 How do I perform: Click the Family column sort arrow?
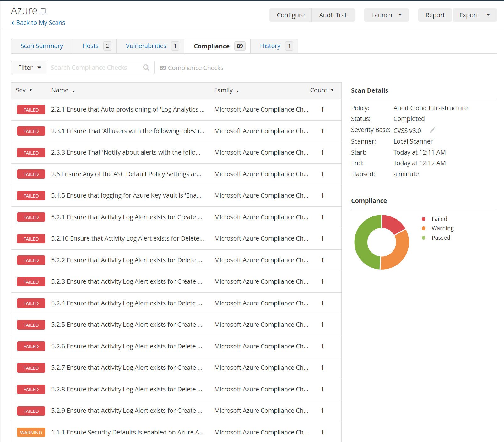[x=238, y=91]
